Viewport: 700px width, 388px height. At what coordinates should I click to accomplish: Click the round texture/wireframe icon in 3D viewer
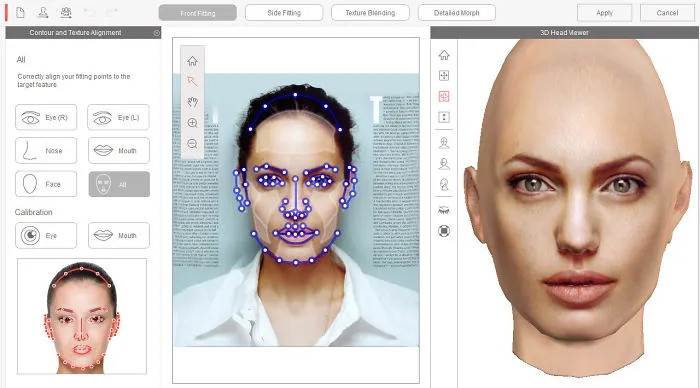[444, 231]
